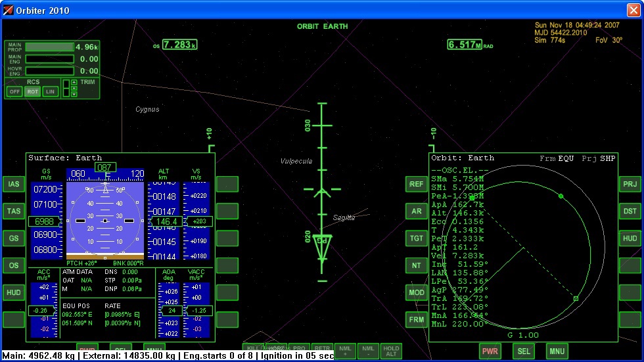Open MNU on the Orbit MFD
The width and height of the screenshot is (644, 362).
[x=557, y=351]
